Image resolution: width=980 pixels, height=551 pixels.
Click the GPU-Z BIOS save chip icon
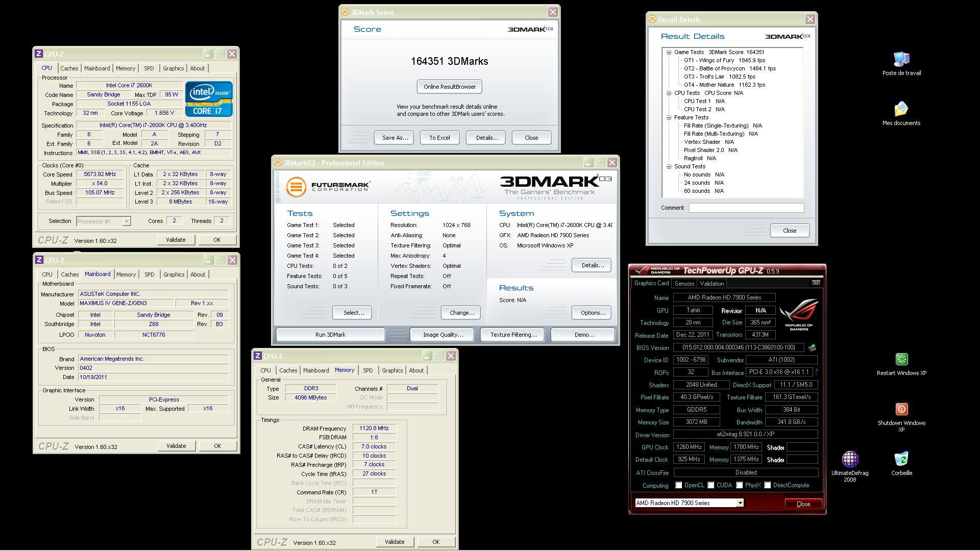[812, 347]
